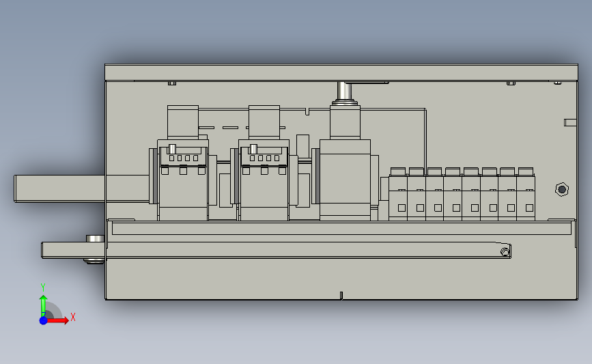Select the cylindrical bolt head on left lever arm

coord(95,238)
